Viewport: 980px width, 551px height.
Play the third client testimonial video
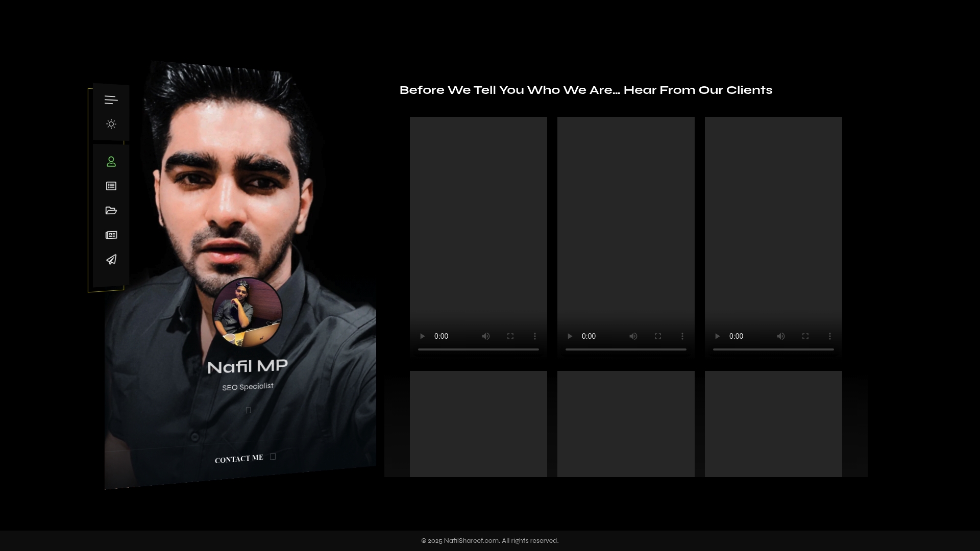[717, 336]
